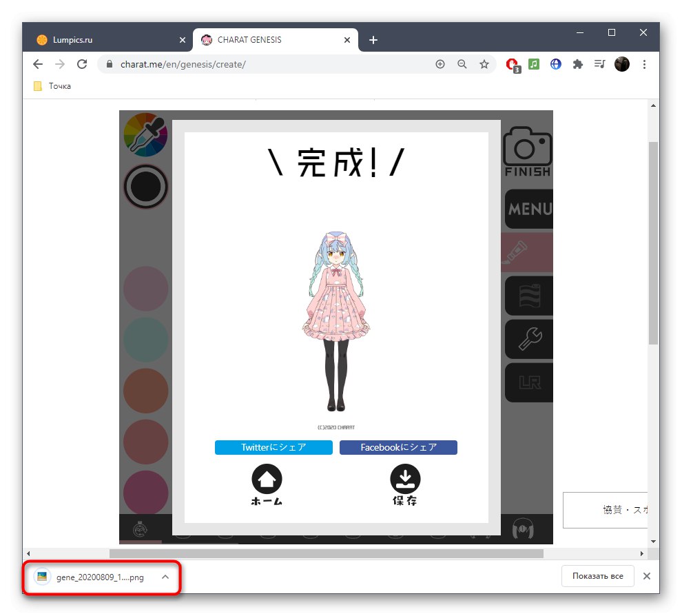Close the CHARAT GENESIS tab
The image size is (682, 616).
[347, 40]
